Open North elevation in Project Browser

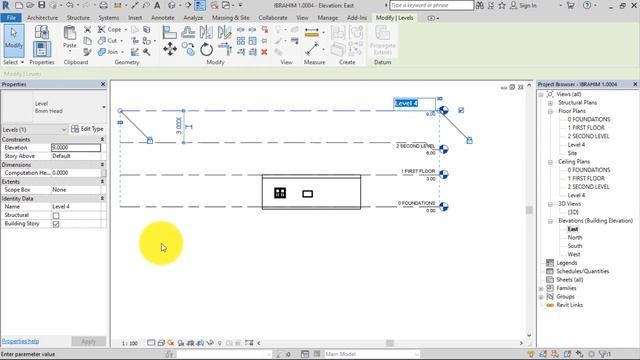[x=575, y=238]
